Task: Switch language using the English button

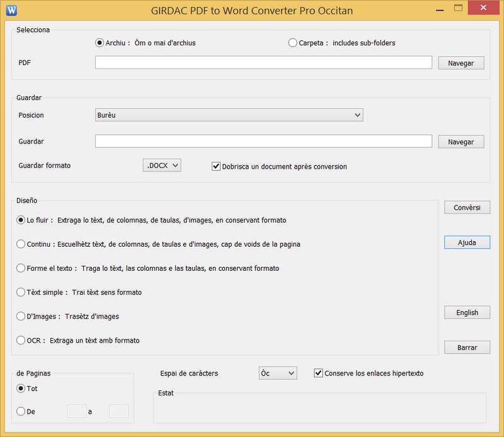Action: click(467, 312)
